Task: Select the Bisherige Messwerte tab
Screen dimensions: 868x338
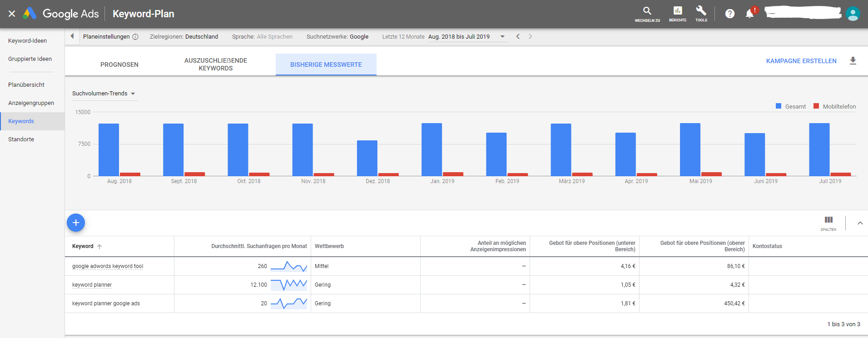Action: pos(326,65)
